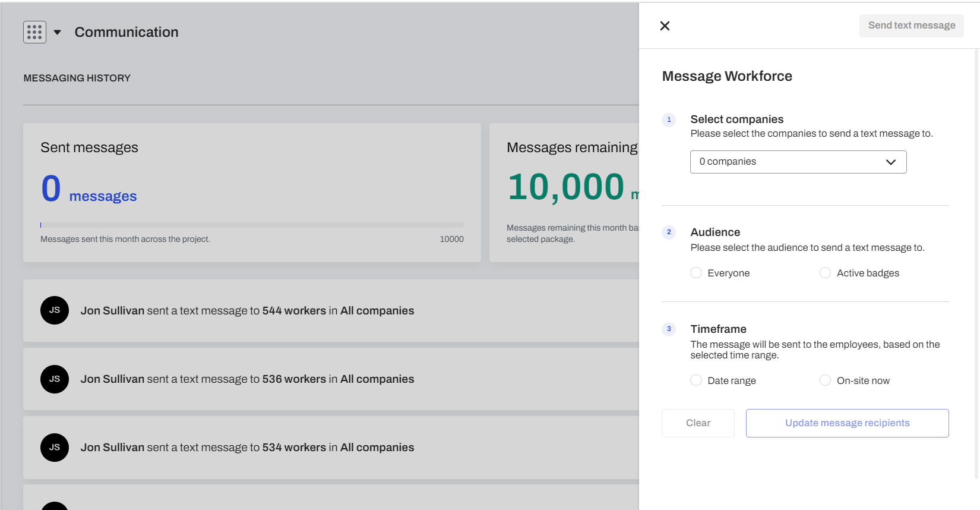
Task: Click the sent messages progress bar
Action: (252, 225)
